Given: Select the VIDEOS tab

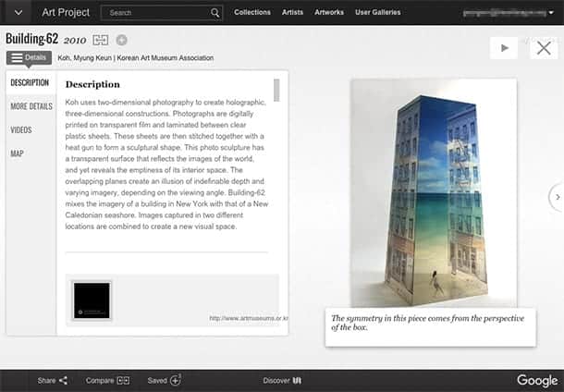Looking at the screenshot, I should tap(21, 129).
